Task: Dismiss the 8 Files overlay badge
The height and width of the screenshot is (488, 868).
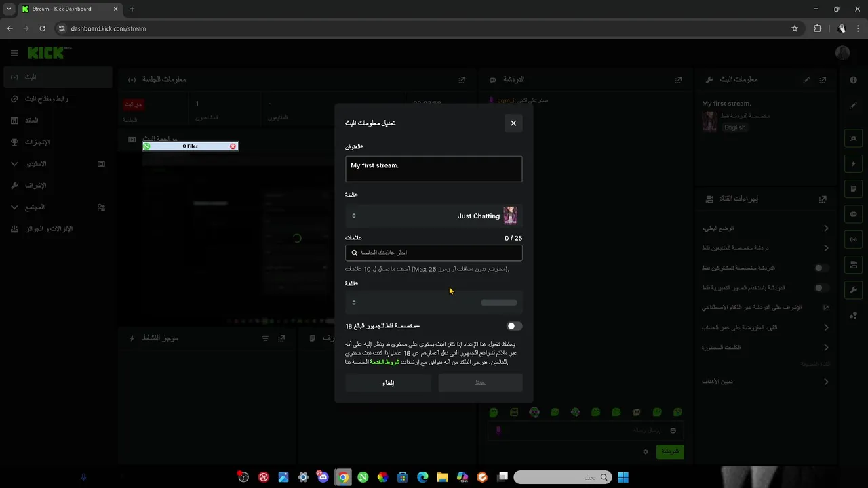Action: [233, 146]
